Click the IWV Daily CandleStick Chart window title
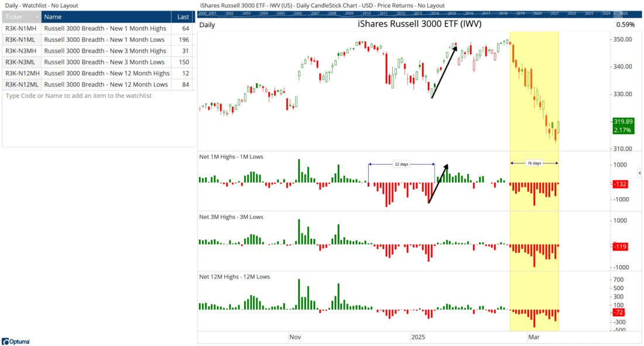Viewport: 644px width, 346px height. pos(323,5)
